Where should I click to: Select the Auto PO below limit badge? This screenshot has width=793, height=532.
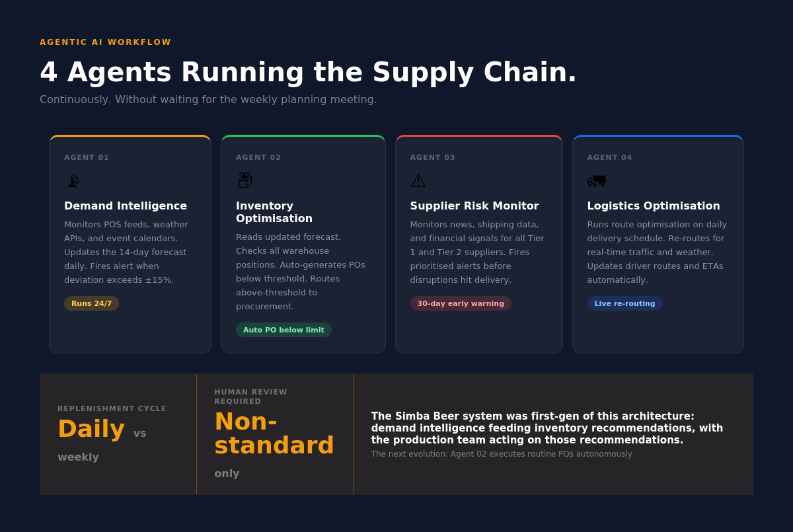pos(283,330)
